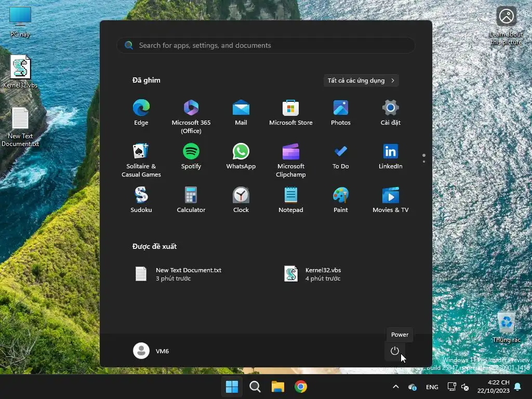
Task: Select Kernel32.vbs desktop file
Action: [20, 72]
